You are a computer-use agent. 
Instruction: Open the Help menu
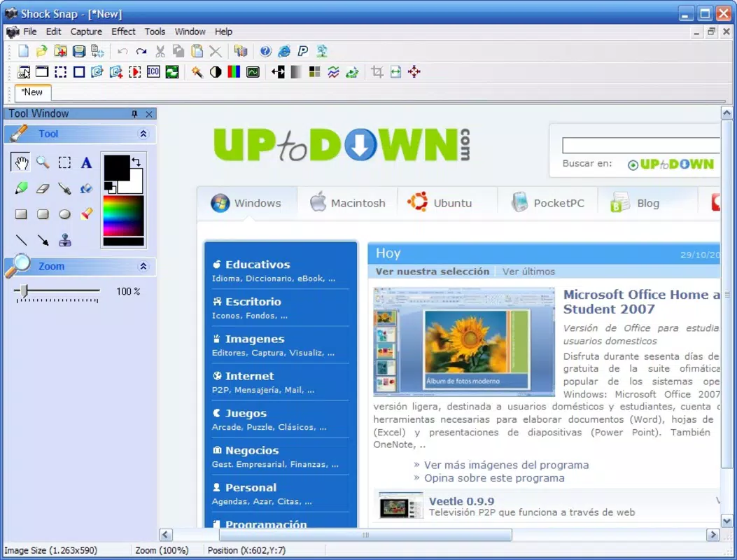tap(223, 31)
